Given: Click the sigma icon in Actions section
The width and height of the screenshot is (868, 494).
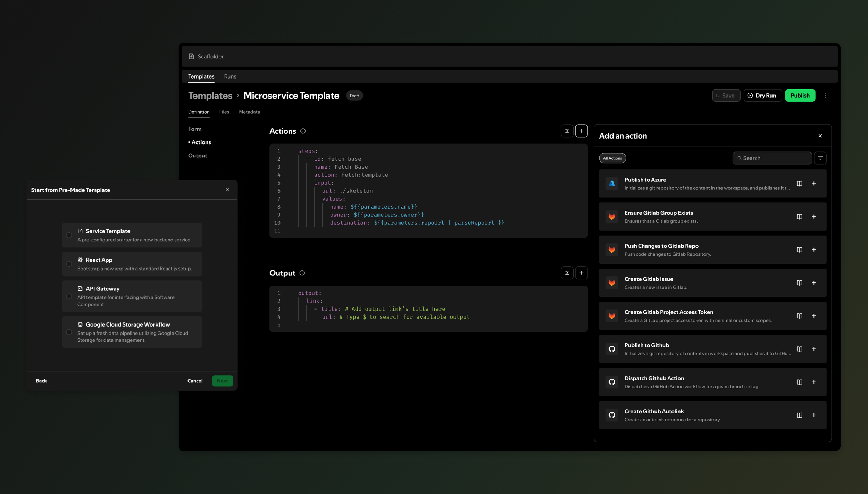Looking at the screenshot, I should (x=567, y=131).
